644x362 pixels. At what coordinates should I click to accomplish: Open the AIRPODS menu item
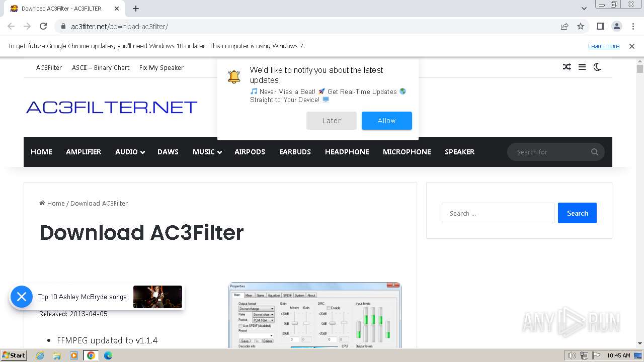(x=250, y=152)
